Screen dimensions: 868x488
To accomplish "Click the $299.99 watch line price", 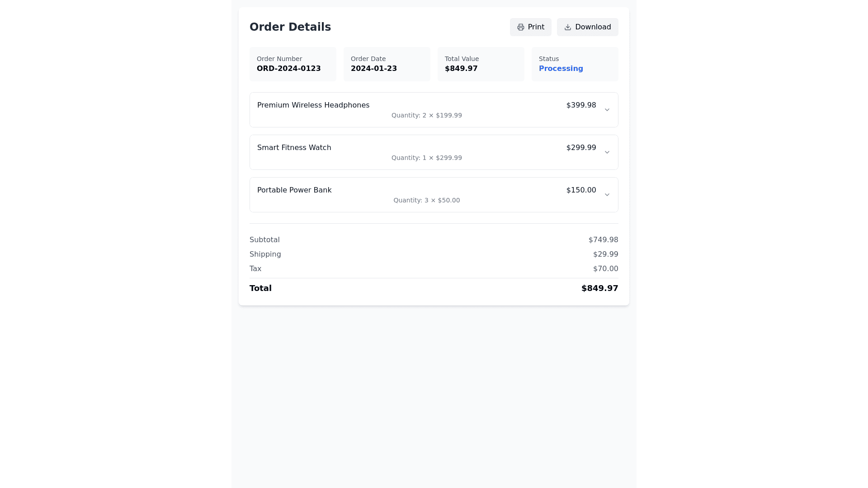I will tap(581, 148).
